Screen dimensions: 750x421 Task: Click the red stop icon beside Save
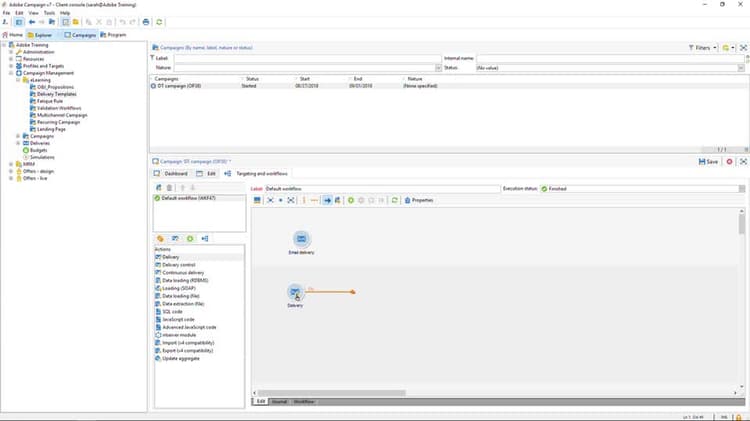pyautogui.click(x=729, y=162)
